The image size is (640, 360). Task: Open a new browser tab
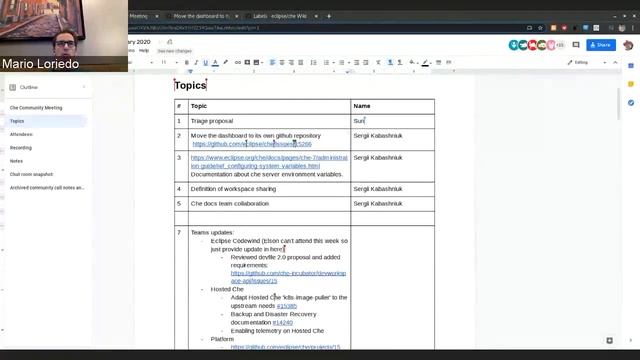329,16
